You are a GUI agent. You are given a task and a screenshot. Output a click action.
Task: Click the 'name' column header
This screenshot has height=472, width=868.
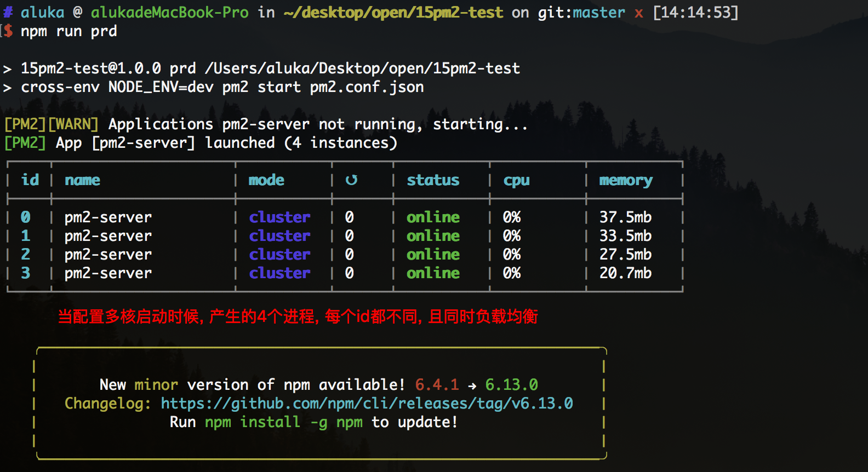[82, 180]
